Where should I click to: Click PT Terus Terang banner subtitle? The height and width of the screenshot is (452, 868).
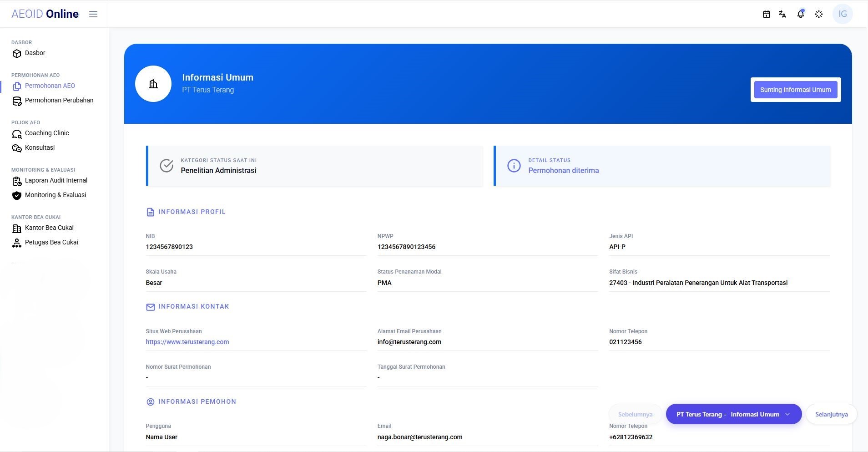coord(208,90)
